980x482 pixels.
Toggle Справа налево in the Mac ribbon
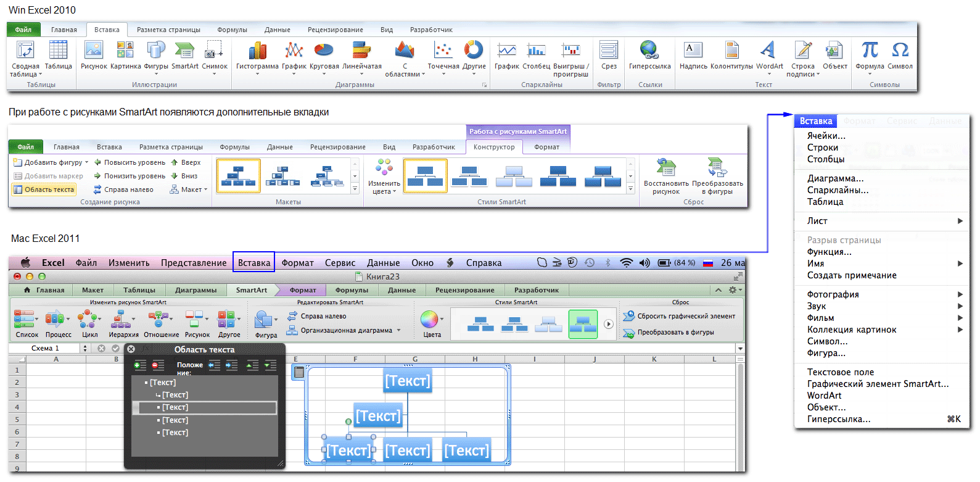[x=317, y=316]
